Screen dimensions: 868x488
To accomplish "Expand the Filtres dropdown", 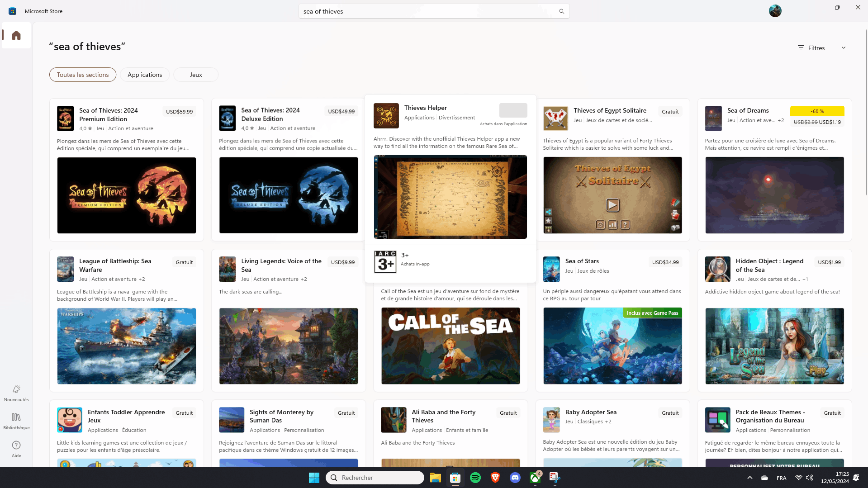I will [821, 48].
